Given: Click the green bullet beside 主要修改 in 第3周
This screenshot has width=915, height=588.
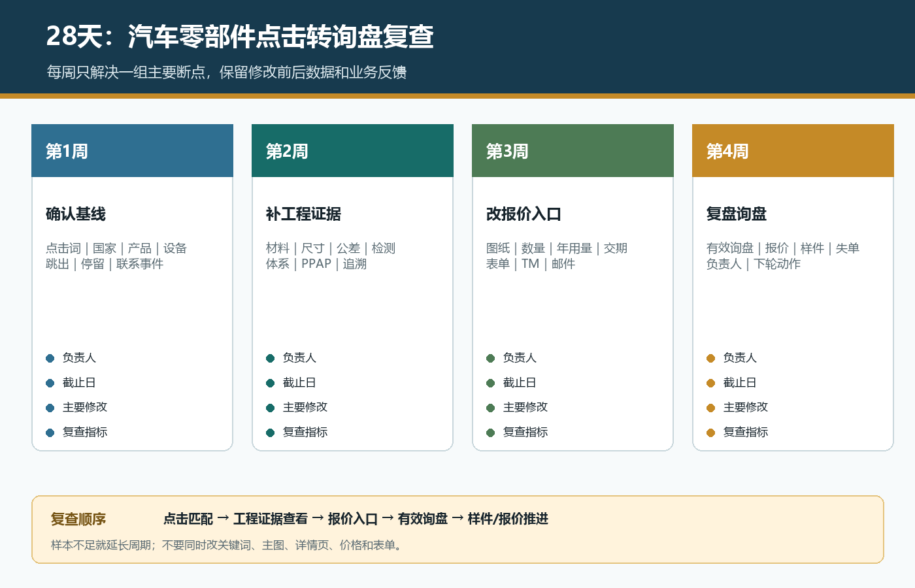Looking at the screenshot, I should click(x=490, y=408).
